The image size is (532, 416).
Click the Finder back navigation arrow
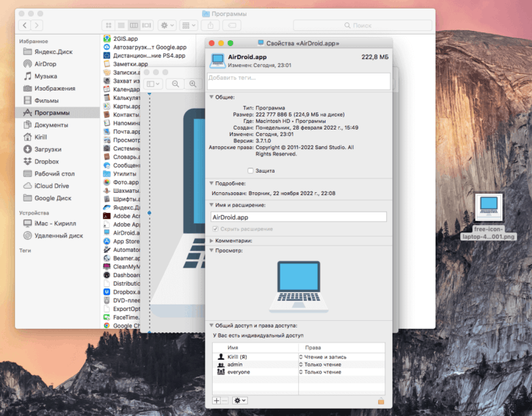click(x=25, y=25)
